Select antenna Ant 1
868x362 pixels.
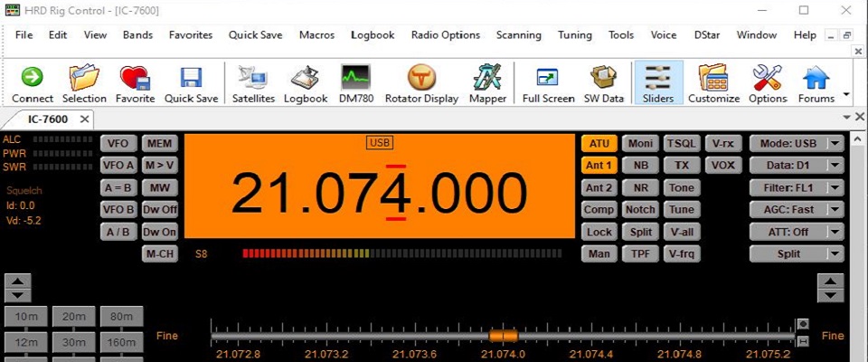click(x=599, y=166)
